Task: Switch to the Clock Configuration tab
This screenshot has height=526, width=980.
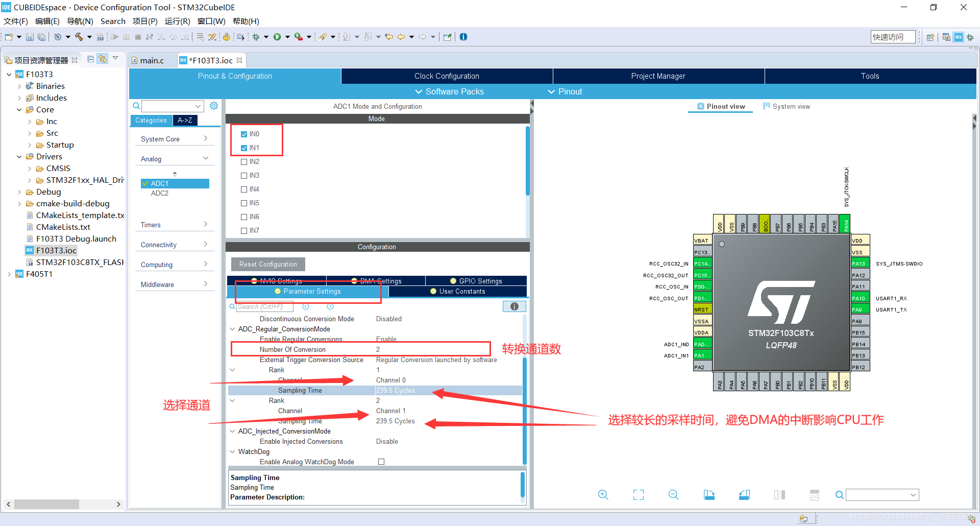Action: coord(446,76)
